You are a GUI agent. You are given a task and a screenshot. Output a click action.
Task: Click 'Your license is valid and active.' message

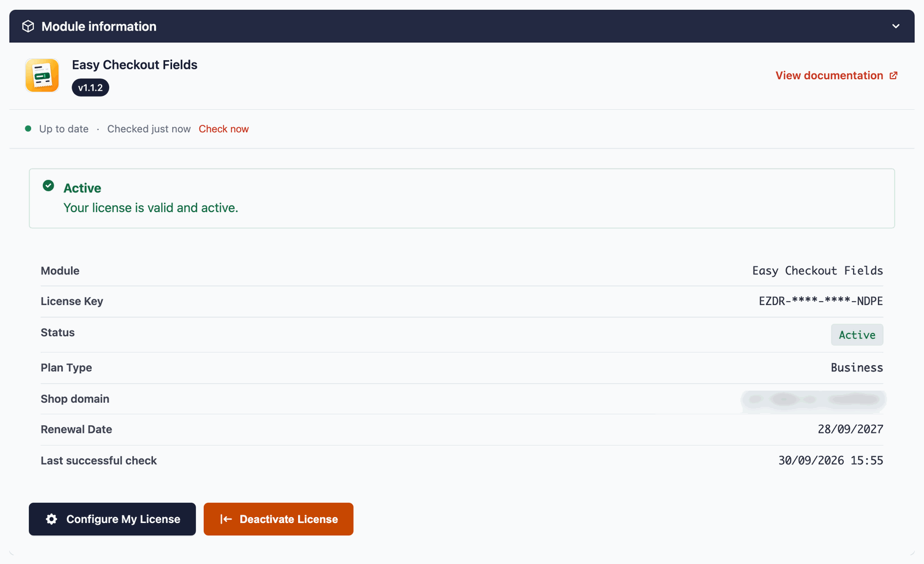[x=151, y=208]
